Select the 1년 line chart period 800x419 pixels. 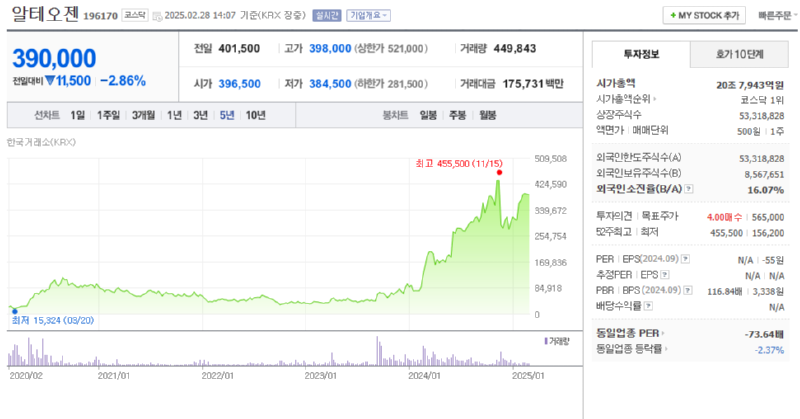point(174,115)
